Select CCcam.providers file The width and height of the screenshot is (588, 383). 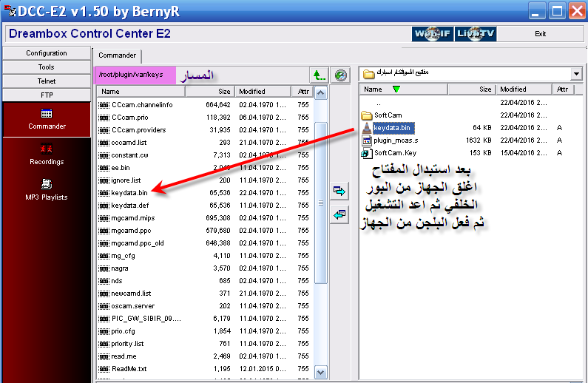pos(139,130)
